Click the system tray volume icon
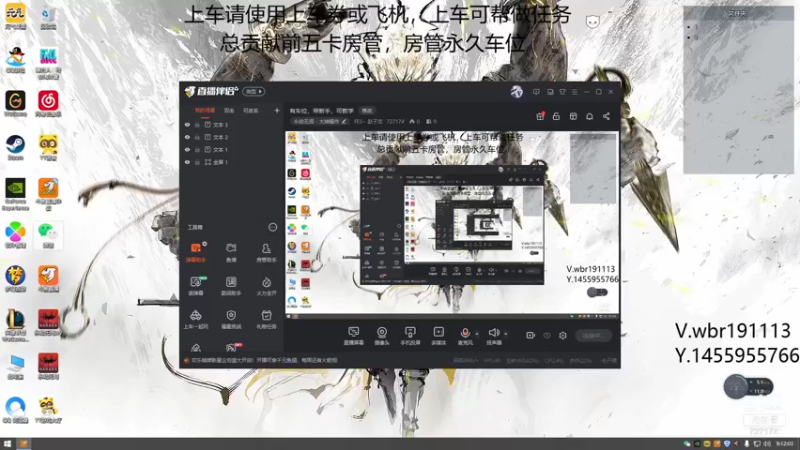The image size is (800, 450). [x=767, y=444]
